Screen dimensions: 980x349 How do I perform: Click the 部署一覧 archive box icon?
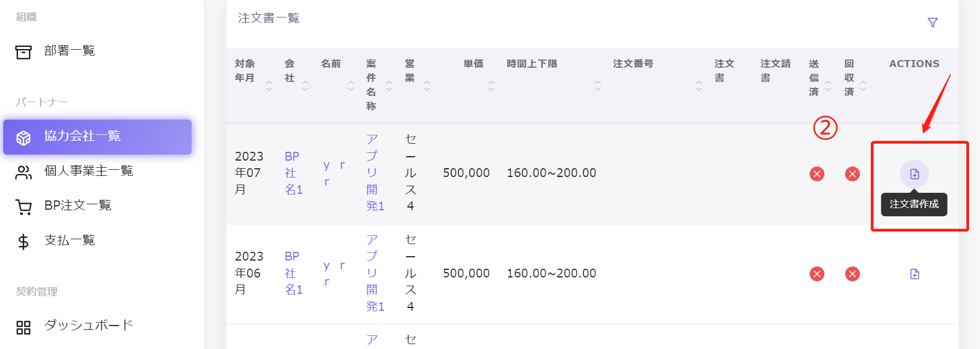[x=23, y=52]
